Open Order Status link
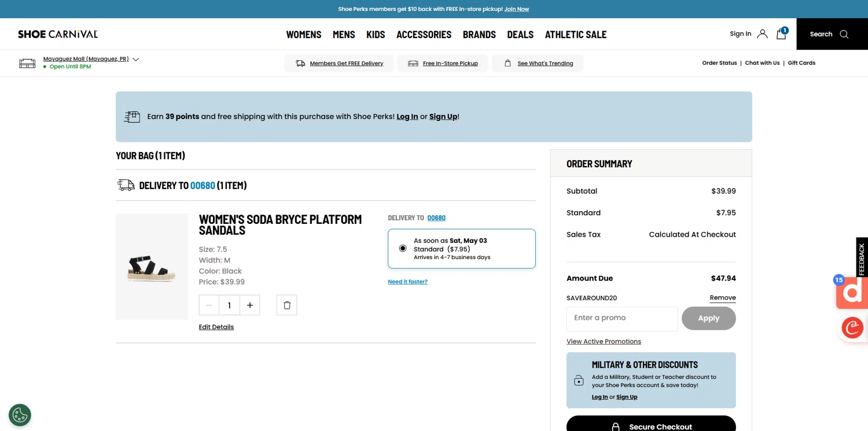This screenshot has height=431, width=868. (719, 63)
